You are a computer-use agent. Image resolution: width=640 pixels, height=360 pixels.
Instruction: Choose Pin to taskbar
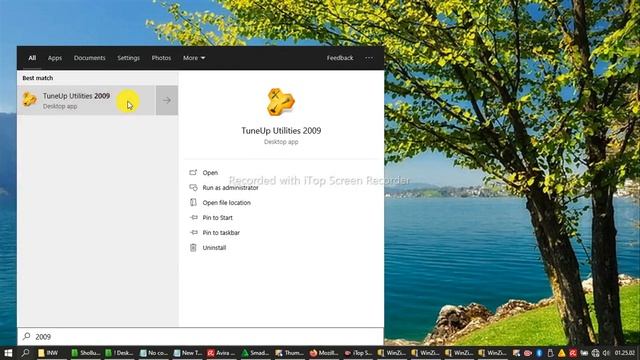221,233
